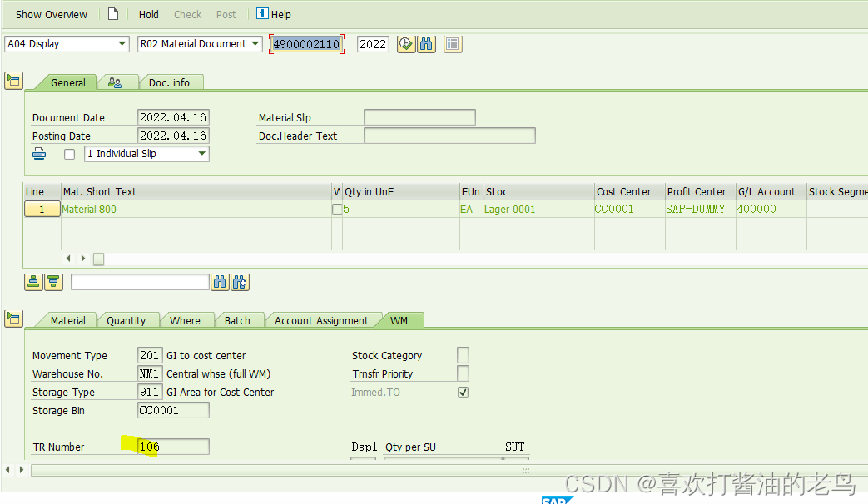The image size is (868, 504).
Task: Open the Doc. info tab
Action: tap(171, 82)
